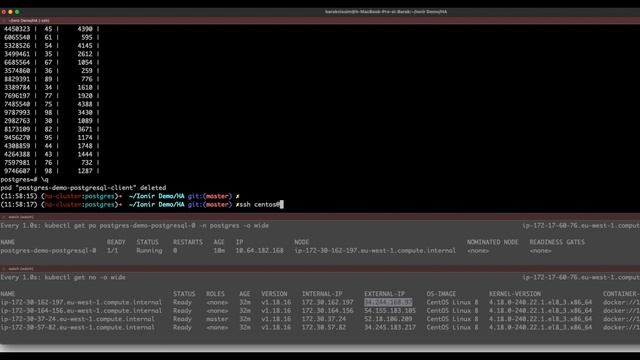Viewport: 640px width, 360px height.
Task: Click internal IP 172.30.37.24
Action: [x=324, y=319]
